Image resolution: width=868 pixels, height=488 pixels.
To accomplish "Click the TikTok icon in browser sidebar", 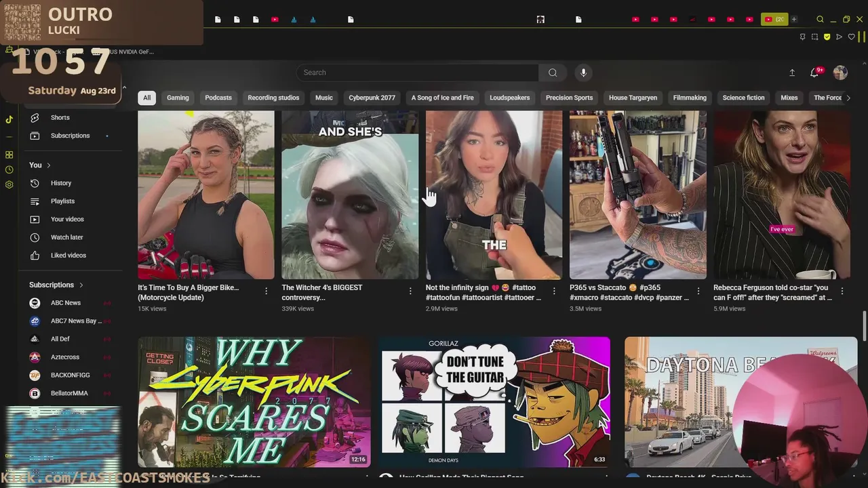I will coord(9,119).
